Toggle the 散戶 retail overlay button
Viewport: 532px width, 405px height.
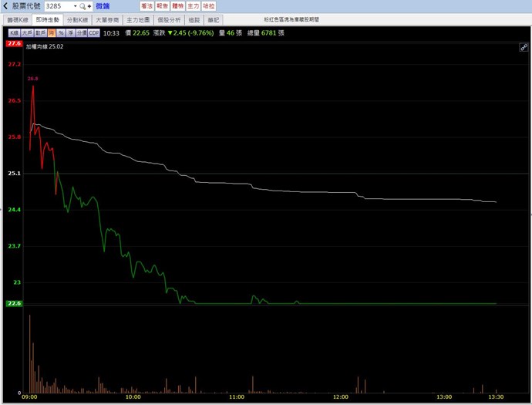click(x=40, y=33)
